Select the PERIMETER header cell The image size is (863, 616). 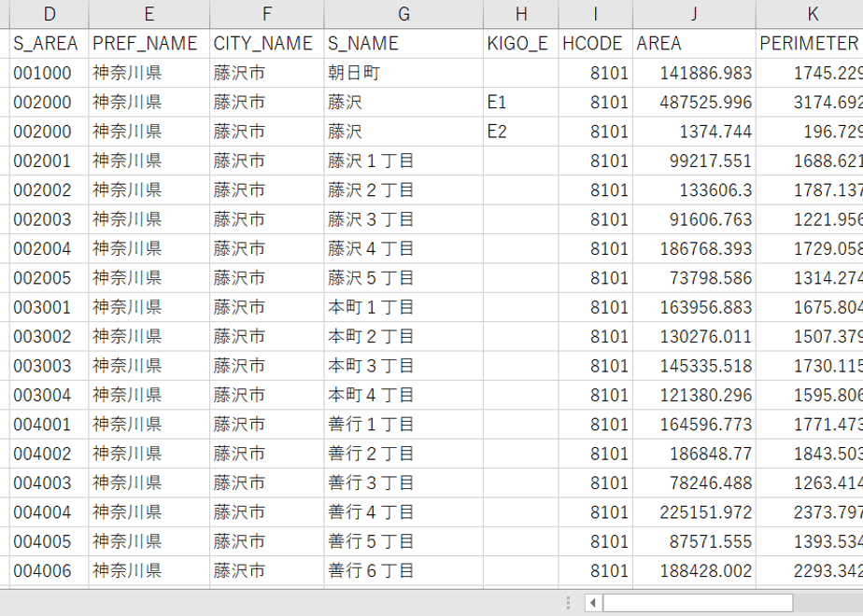coord(810,44)
